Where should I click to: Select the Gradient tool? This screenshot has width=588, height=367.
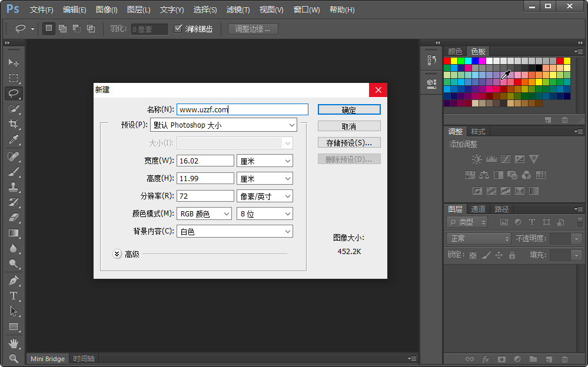coord(14,233)
